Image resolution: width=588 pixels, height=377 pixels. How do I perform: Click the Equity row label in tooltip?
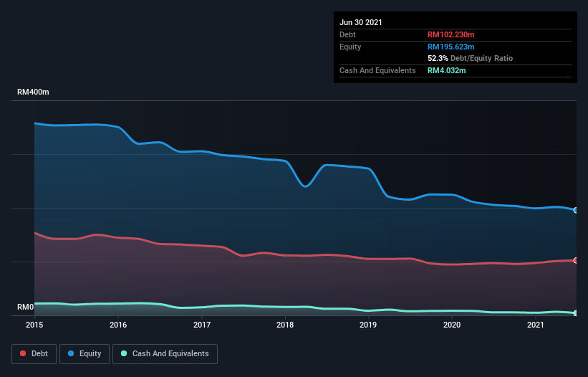click(x=350, y=47)
